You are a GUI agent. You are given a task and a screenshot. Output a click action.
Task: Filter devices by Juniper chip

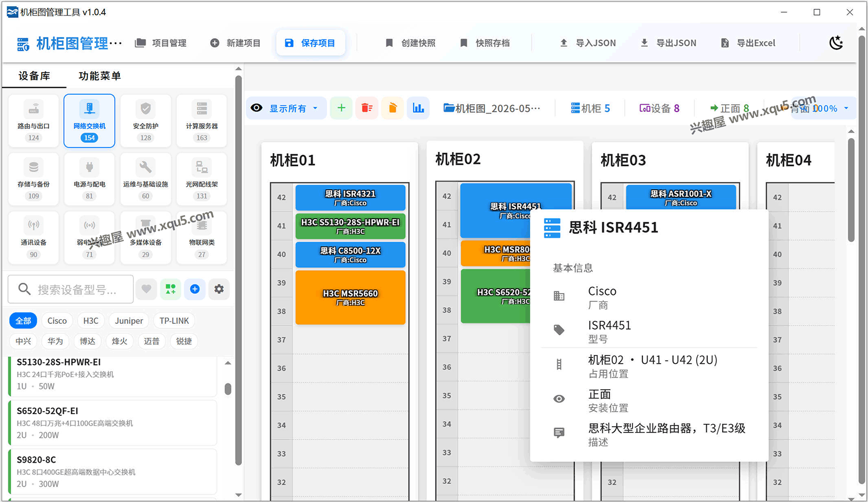(128, 320)
